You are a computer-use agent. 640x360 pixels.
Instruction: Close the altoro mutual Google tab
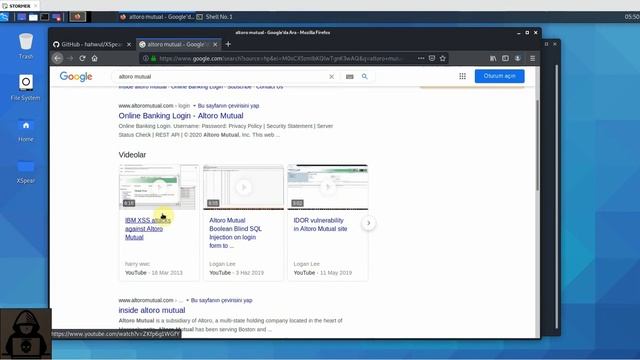click(215, 44)
